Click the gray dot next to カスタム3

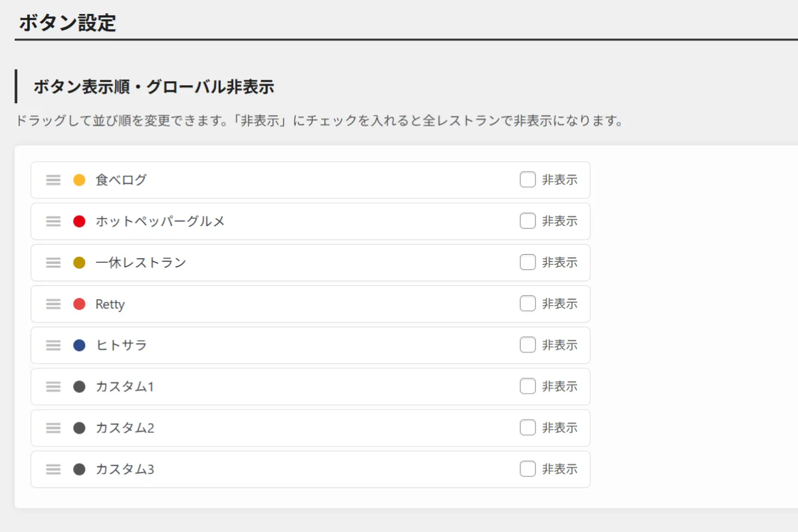[79, 469]
